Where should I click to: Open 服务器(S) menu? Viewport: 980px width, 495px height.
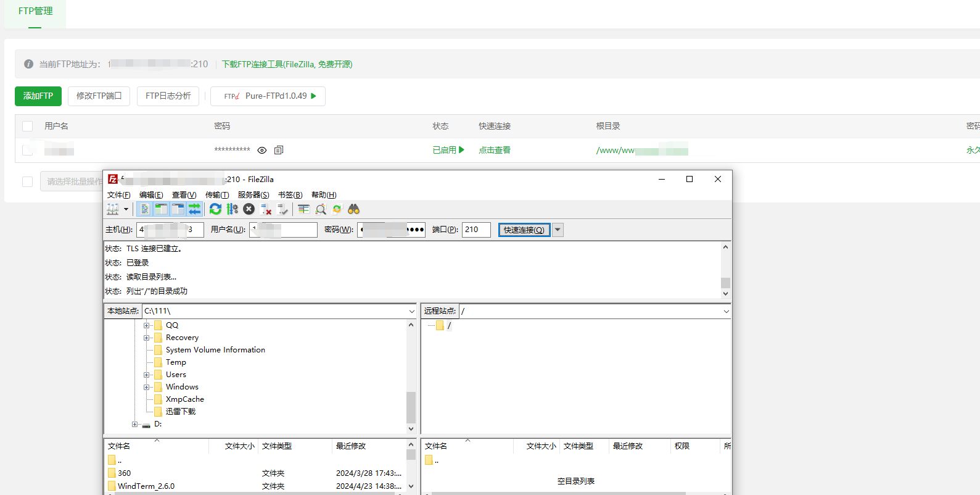(253, 195)
